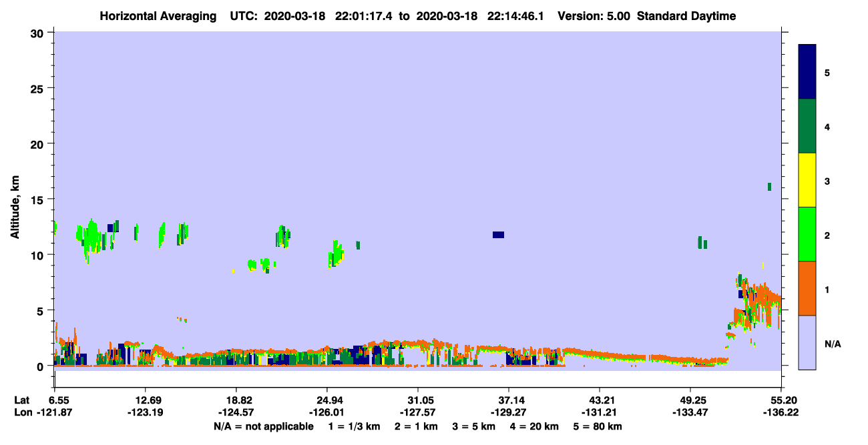Click latitude value 18.82
The image size is (868, 445).
(236, 400)
